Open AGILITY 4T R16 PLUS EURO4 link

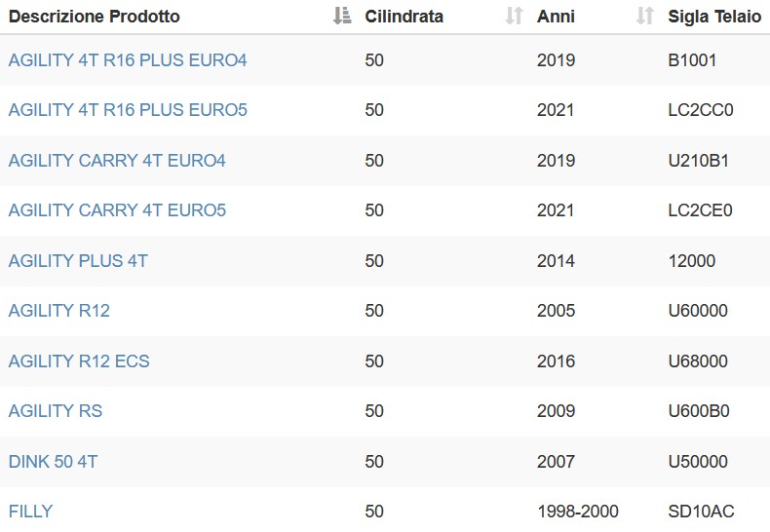coord(128,60)
